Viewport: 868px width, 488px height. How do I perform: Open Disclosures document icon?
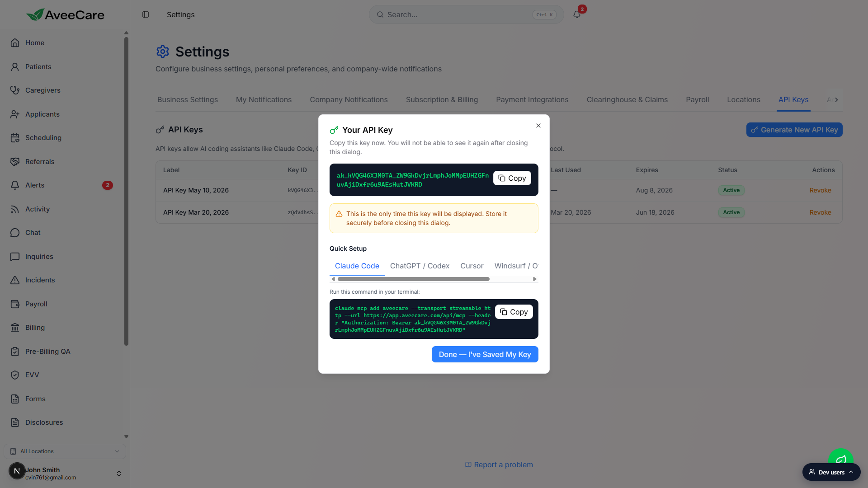coord(15,422)
